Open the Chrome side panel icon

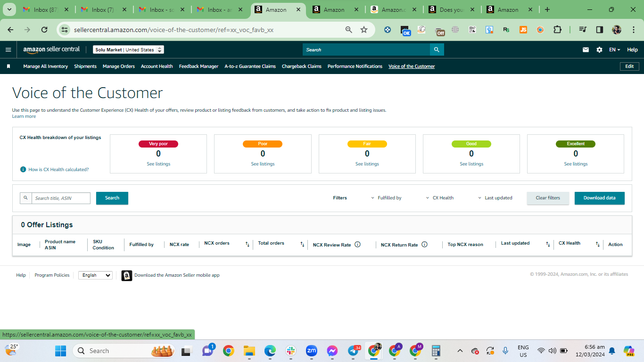point(599,30)
